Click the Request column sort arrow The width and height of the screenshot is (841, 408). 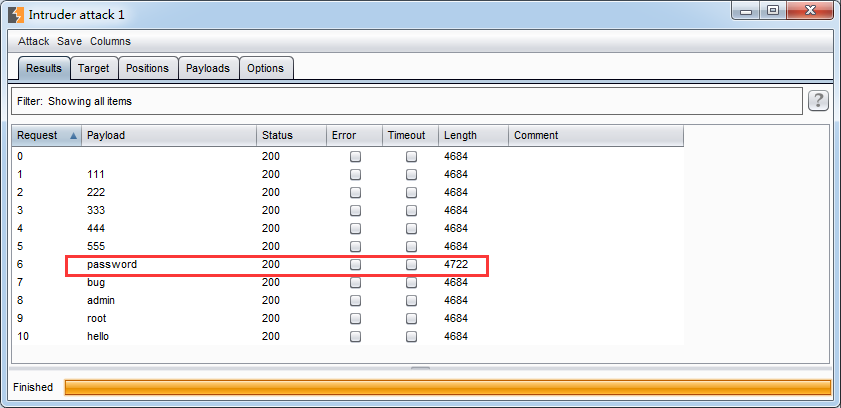click(x=73, y=136)
